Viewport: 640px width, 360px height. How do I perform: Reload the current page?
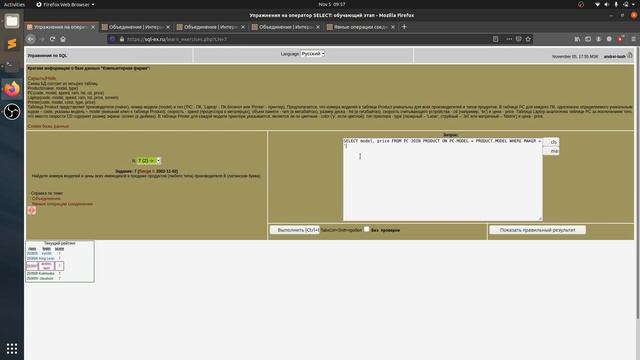(x=52, y=39)
